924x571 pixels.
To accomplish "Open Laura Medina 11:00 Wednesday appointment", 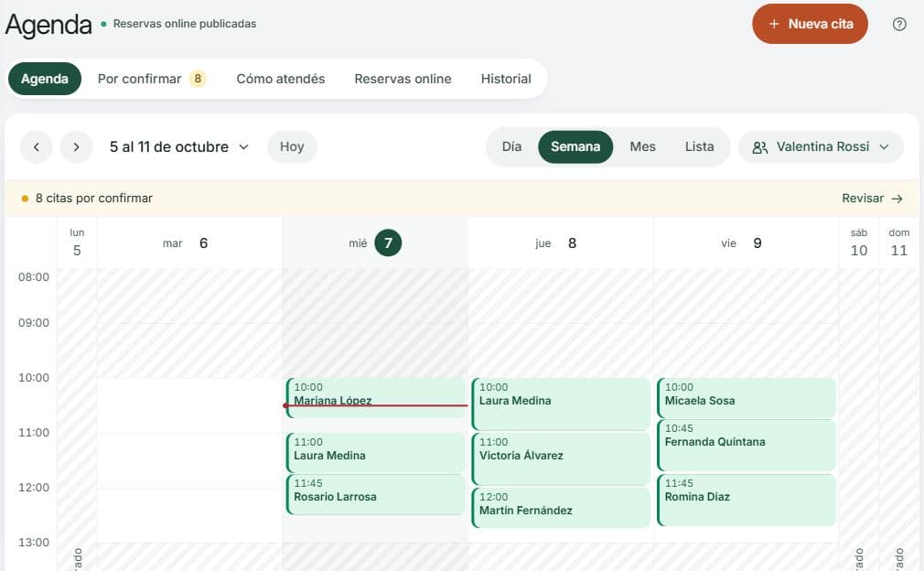I will click(375, 453).
